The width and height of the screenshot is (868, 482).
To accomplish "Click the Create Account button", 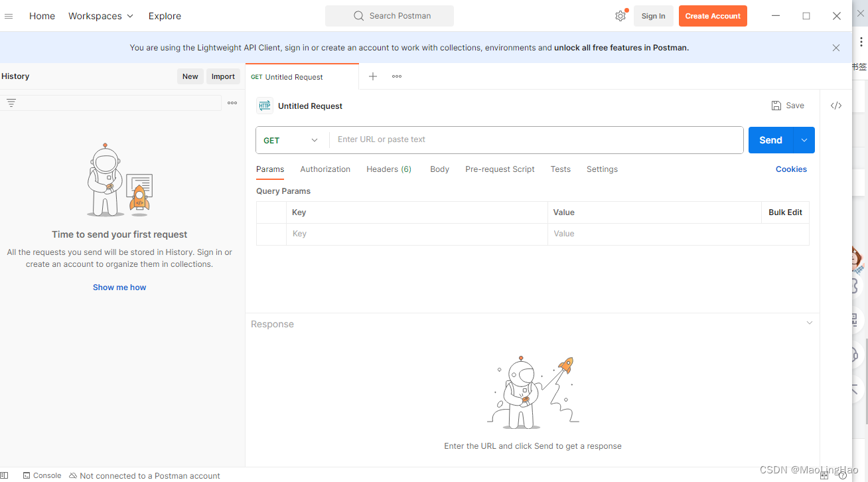I will (713, 16).
